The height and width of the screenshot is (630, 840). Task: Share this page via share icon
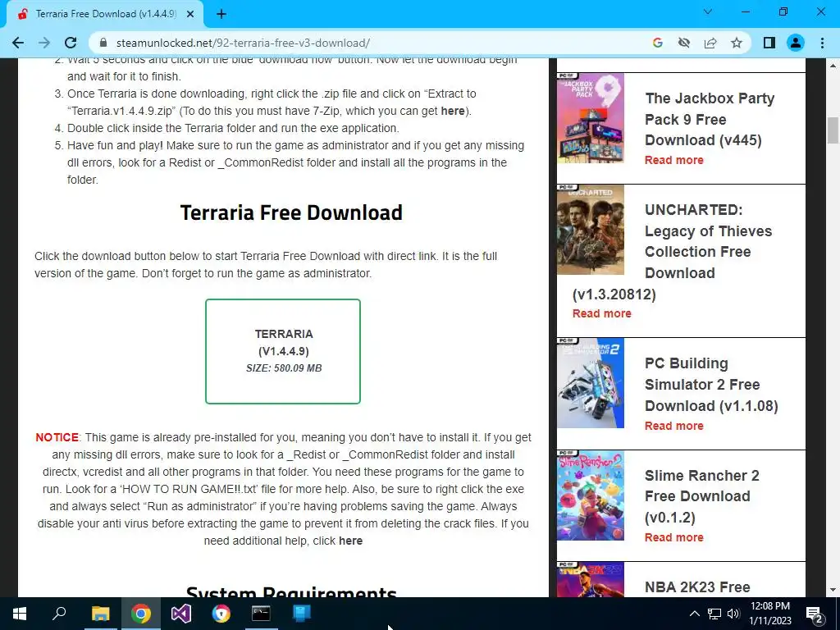710,43
